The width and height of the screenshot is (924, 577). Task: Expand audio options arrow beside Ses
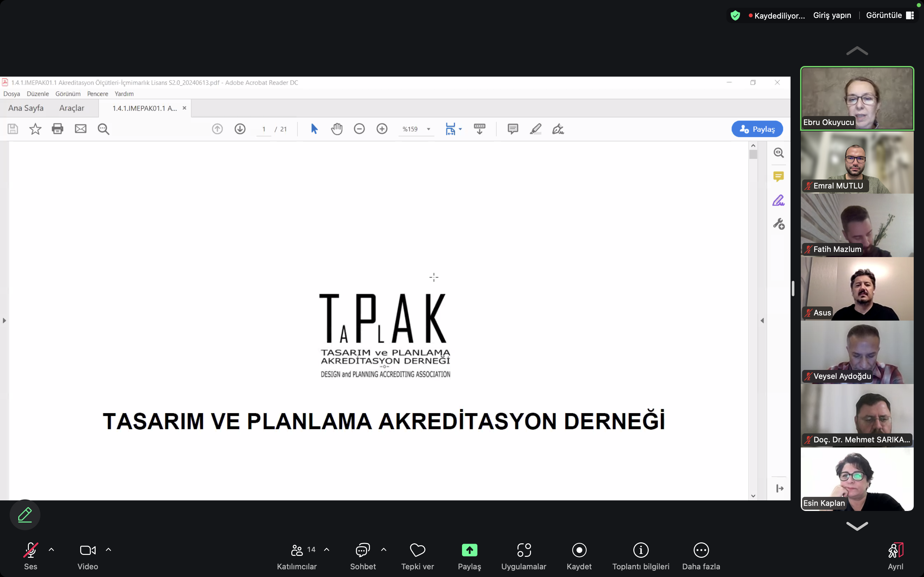(x=52, y=549)
